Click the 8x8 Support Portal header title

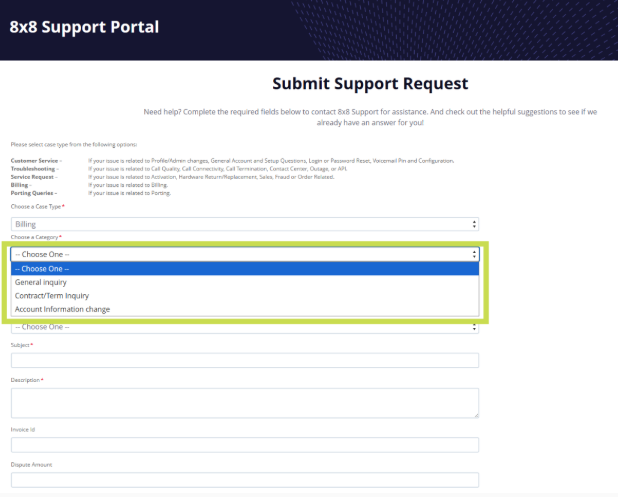tap(84, 27)
